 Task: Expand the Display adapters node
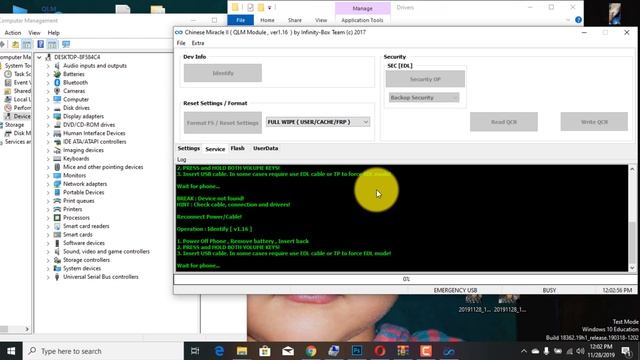pyautogui.click(x=48, y=116)
